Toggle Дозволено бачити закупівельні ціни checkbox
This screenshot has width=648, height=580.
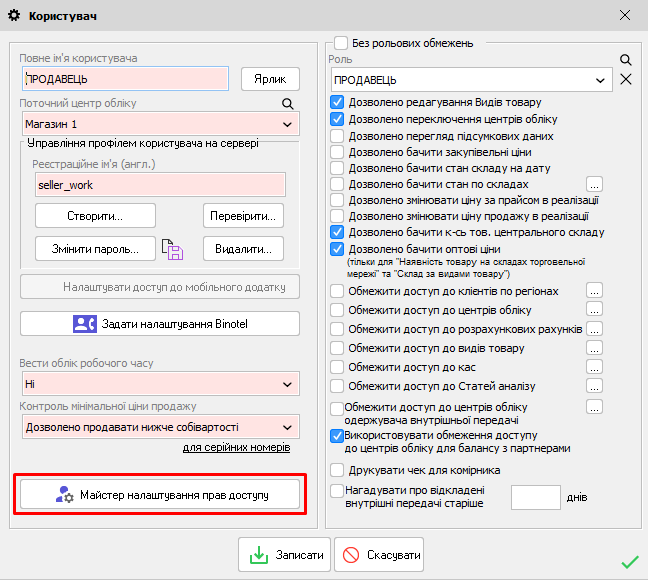click(x=338, y=152)
